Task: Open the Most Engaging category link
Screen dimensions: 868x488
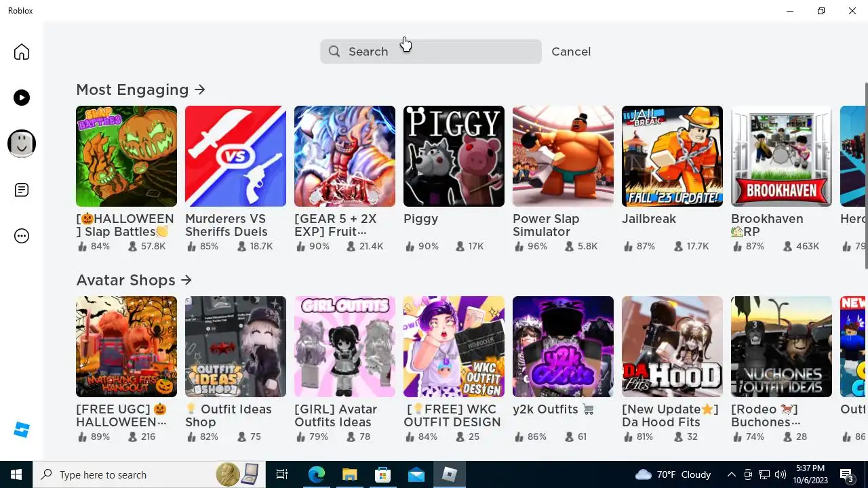Action: (x=140, y=89)
